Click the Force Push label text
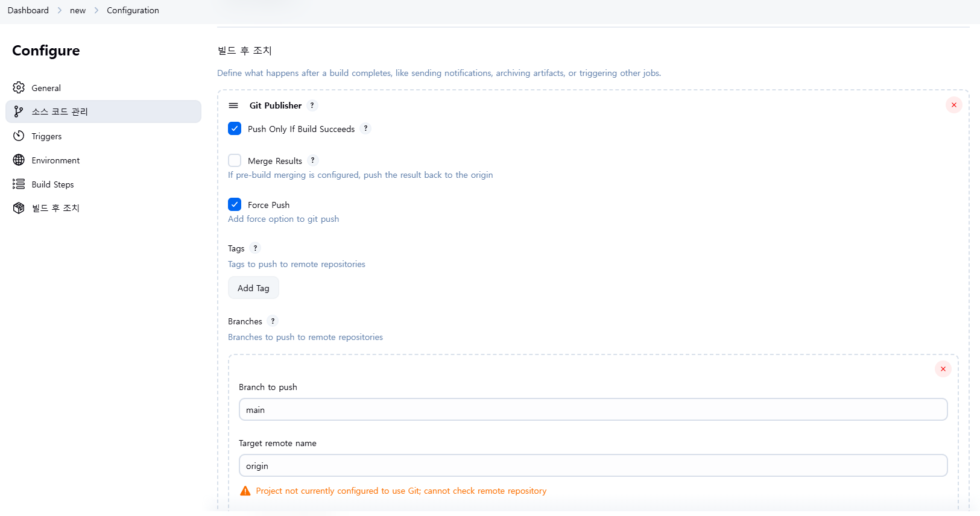The height and width of the screenshot is (516, 980). pos(268,205)
